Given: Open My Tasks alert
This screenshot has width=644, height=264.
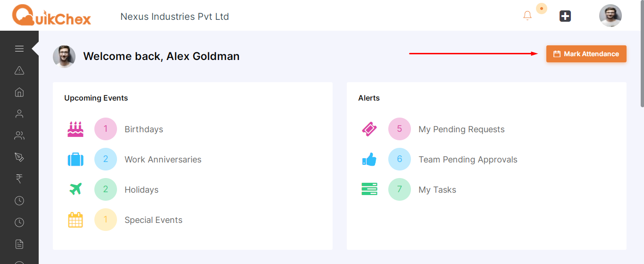Looking at the screenshot, I should coord(437,190).
